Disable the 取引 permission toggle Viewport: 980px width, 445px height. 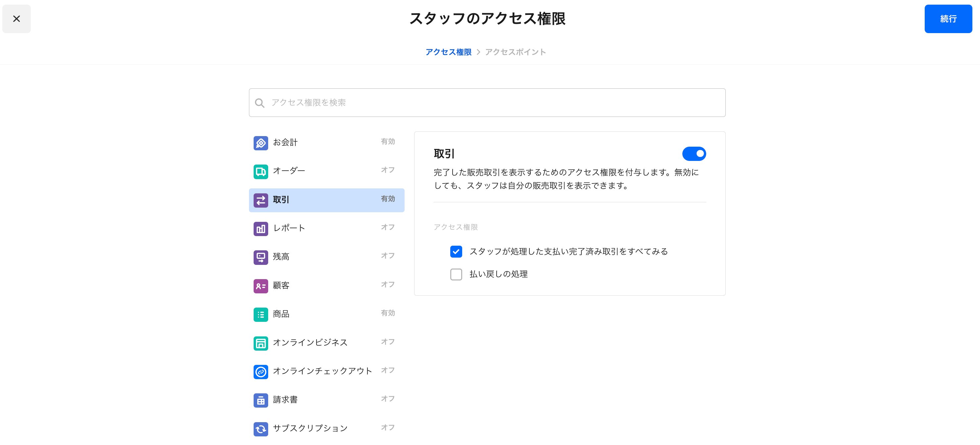(x=695, y=154)
